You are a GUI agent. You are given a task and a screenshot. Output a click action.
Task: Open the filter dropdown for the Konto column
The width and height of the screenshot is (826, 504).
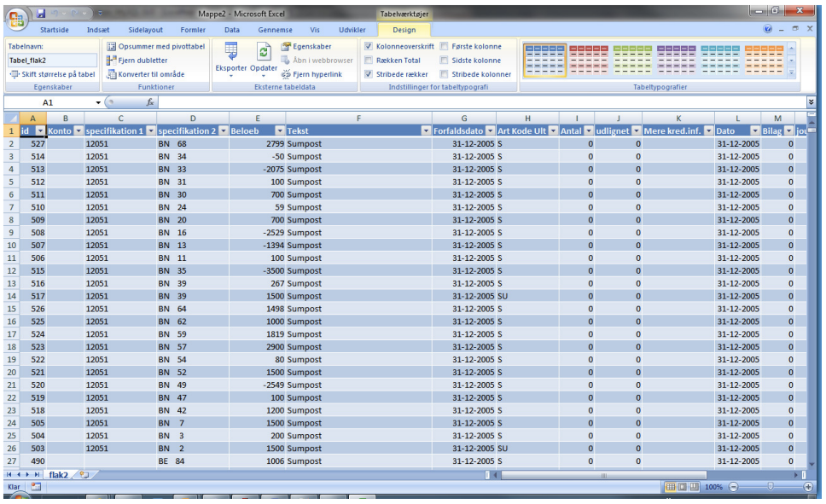[x=78, y=130]
